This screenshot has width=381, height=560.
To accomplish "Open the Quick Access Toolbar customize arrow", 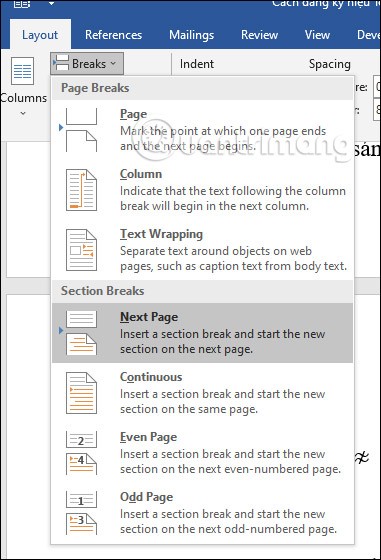I will [52, 4].
